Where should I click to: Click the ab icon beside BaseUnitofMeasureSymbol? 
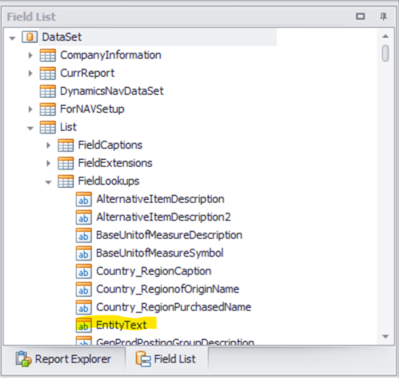click(x=83, y=253)
